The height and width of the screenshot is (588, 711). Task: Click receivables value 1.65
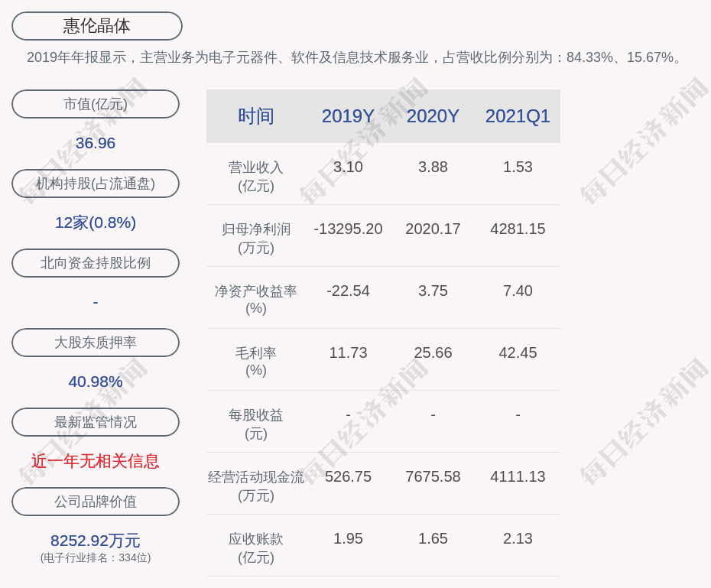[433, 538]
